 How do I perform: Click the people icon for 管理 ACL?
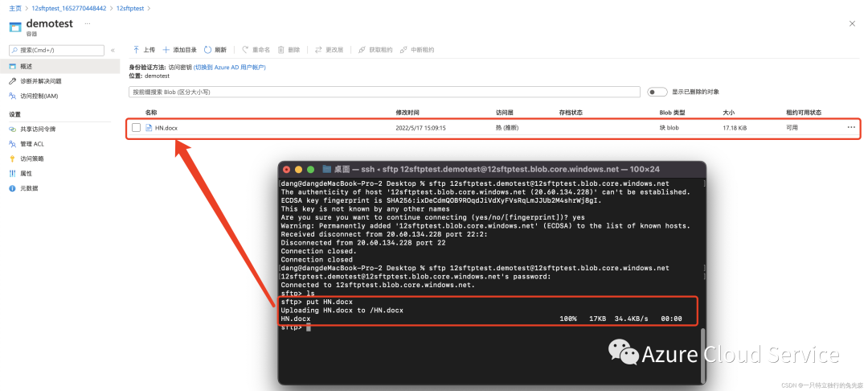[13, 144]
